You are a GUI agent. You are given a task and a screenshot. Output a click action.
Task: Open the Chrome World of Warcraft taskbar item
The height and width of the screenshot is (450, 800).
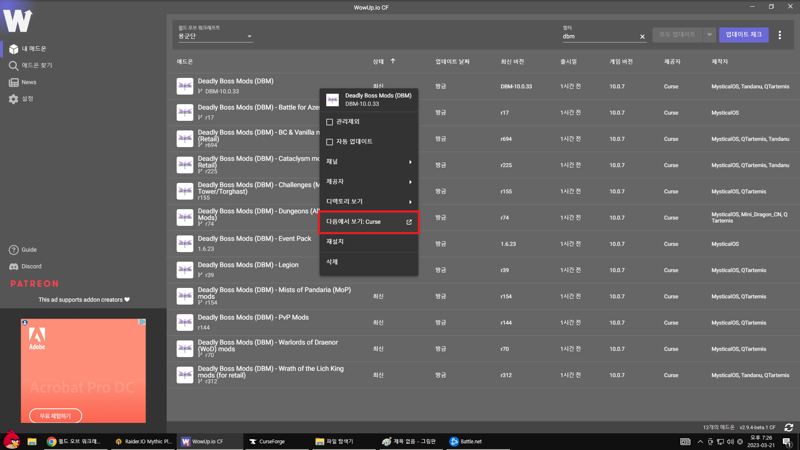click(74, 442)
